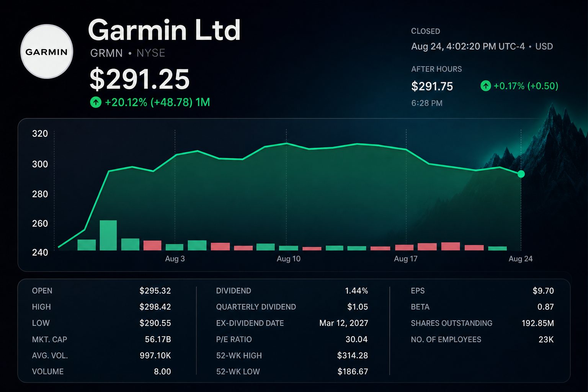Image resolution: width=588 pixels, height=392 pixels.
Task: Click the HIGH value $298.42
Action: tap(155, 307)
